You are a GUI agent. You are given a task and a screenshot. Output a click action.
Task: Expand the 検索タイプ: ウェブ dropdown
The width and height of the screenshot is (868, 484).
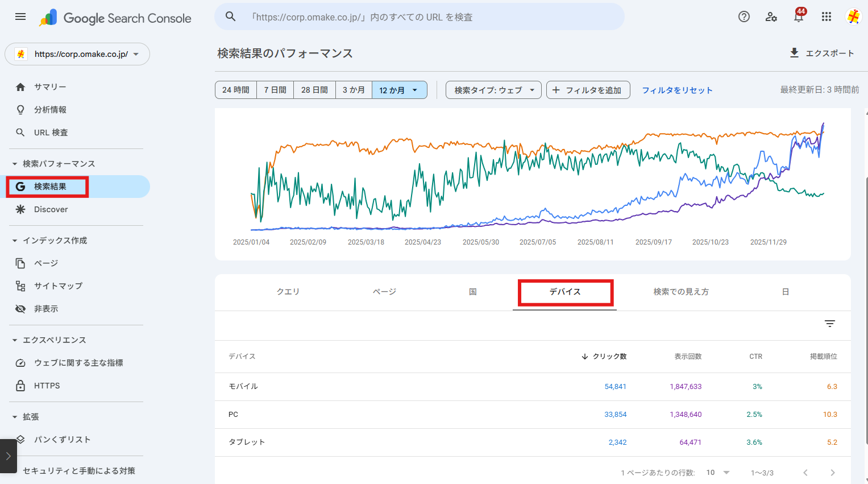coord(493,90)
